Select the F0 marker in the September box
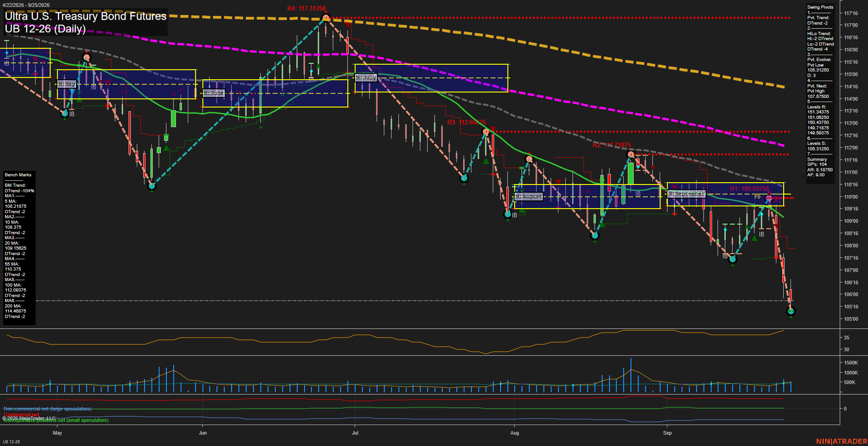Image resolution: width=868 pixels, height=446 pixels. point(757,197)
